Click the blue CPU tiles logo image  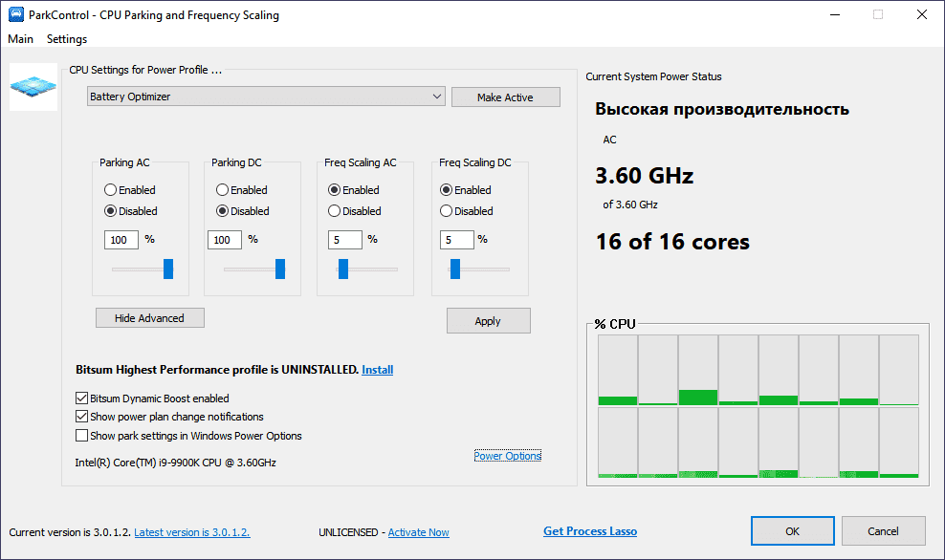pos(33,87)
